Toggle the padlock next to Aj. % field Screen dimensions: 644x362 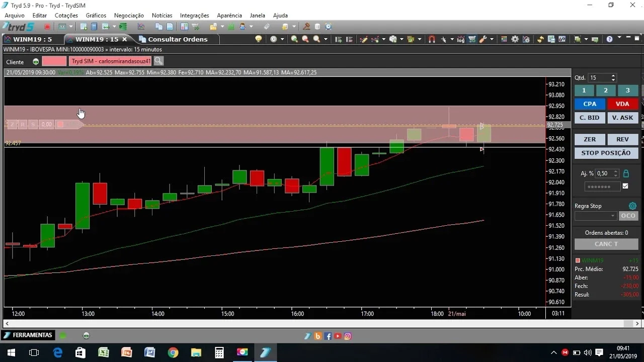[x=626, y=173]
